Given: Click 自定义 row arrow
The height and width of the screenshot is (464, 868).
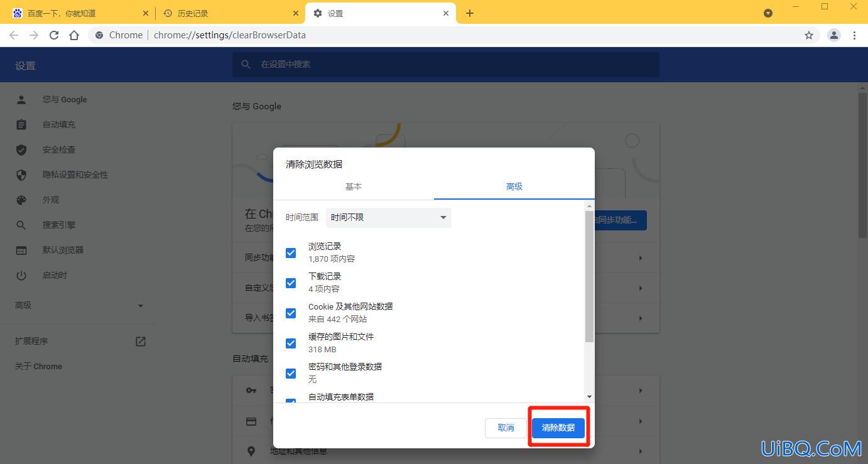Looking at the screenshot, I should (641, 288).
